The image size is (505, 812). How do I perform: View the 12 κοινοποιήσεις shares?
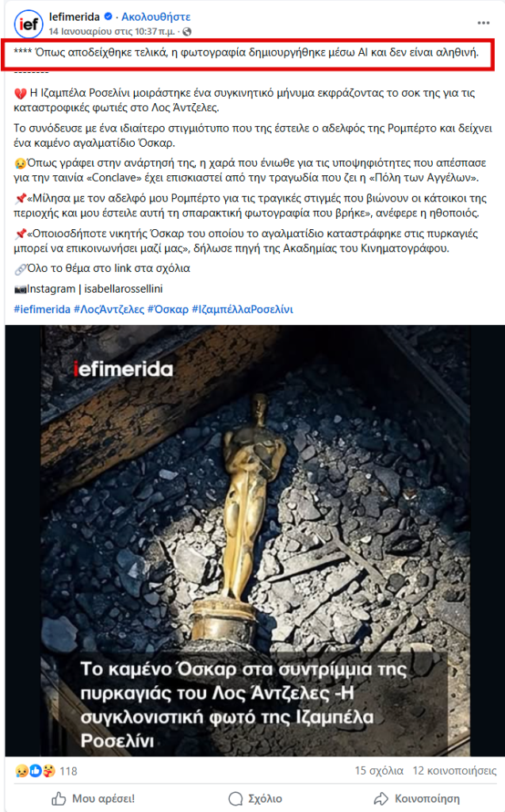[454, 771]
